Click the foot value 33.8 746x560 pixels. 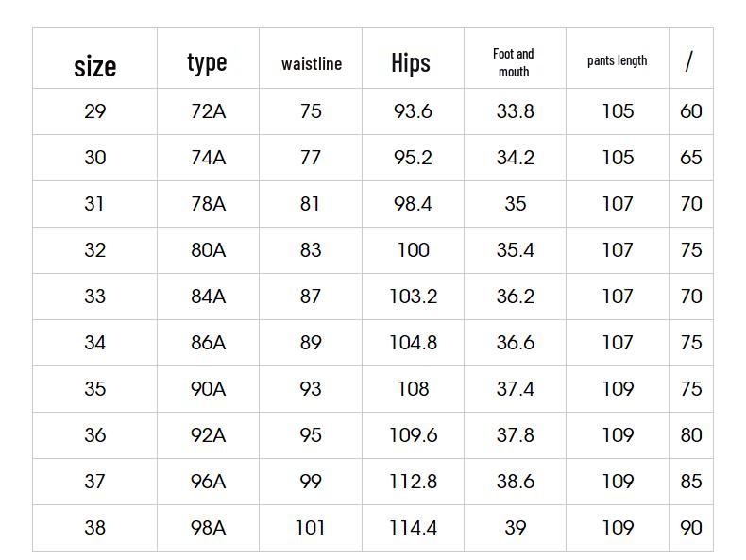pos(515,111)
